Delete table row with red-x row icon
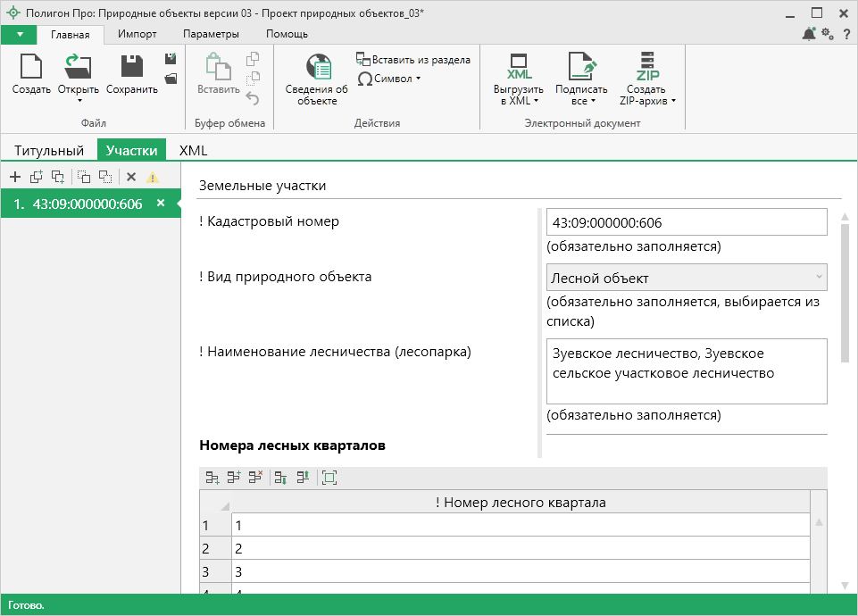 pyautogui.click(x=254, y=478)
